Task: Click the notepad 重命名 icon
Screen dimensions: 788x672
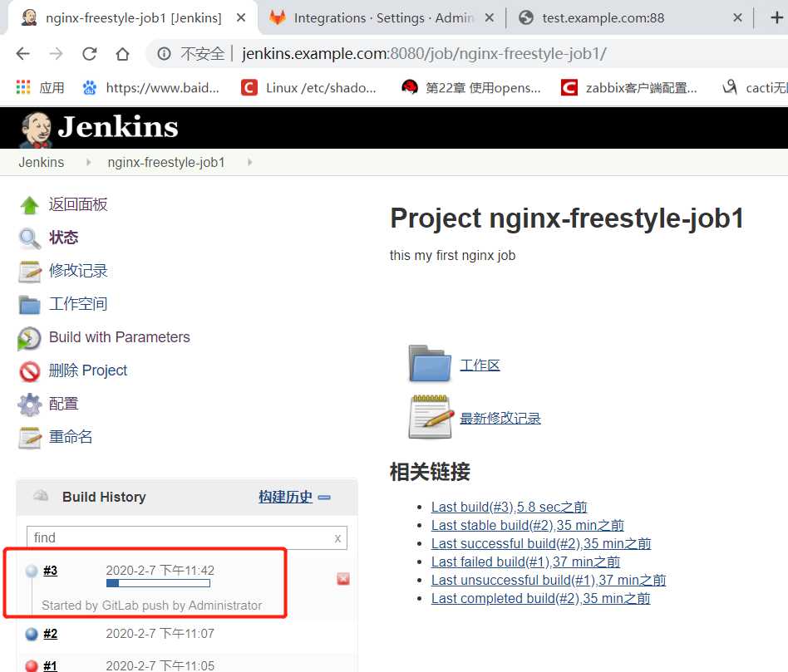Action: point(29,438)
